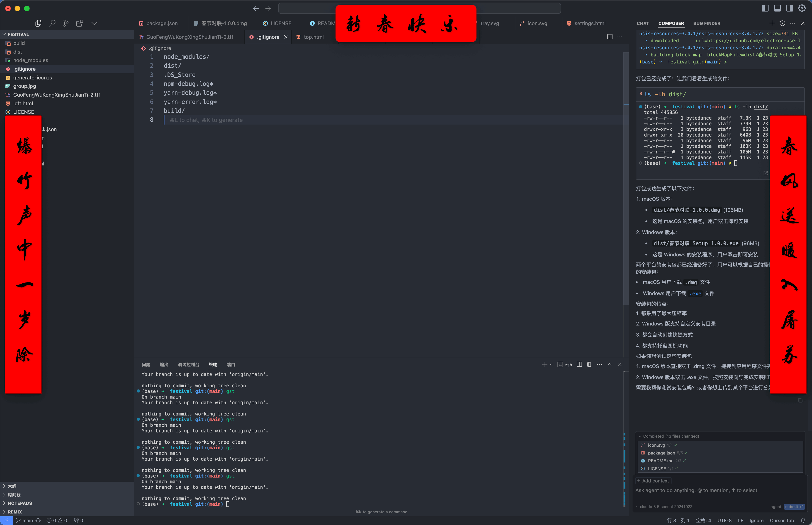This screenshot has width=812, height=525.
Task: Toggle the secondary sidebar layout button
Action: (x=789, y=8)
